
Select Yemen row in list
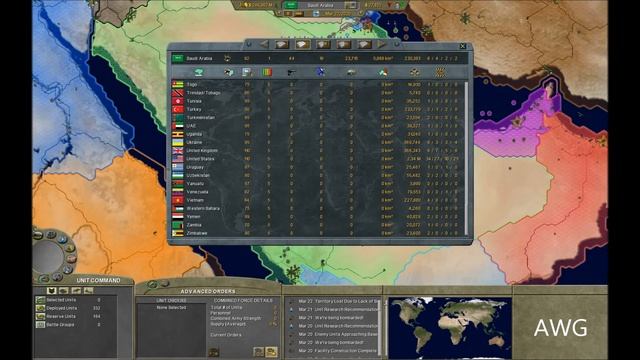(317, 217)
